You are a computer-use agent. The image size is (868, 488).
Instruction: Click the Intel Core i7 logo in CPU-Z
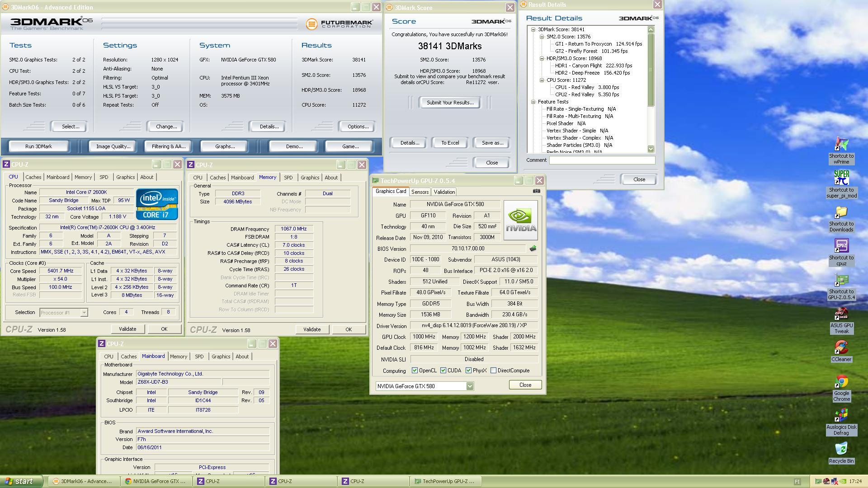point(157,204)
